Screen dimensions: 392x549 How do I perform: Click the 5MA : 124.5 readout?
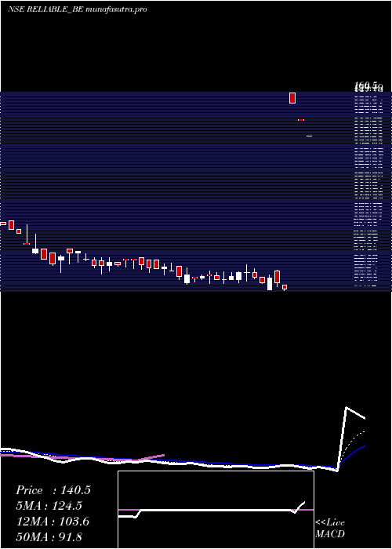point(49,506)
